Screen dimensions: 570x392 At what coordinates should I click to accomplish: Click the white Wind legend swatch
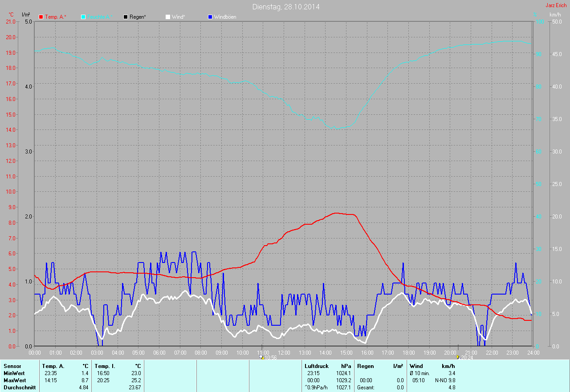click(x=168, y=17)
